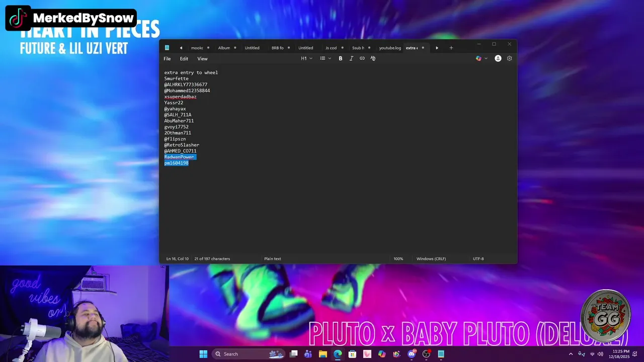Open the Windows (CRLF) line ending selector

(x=431, y=259)
